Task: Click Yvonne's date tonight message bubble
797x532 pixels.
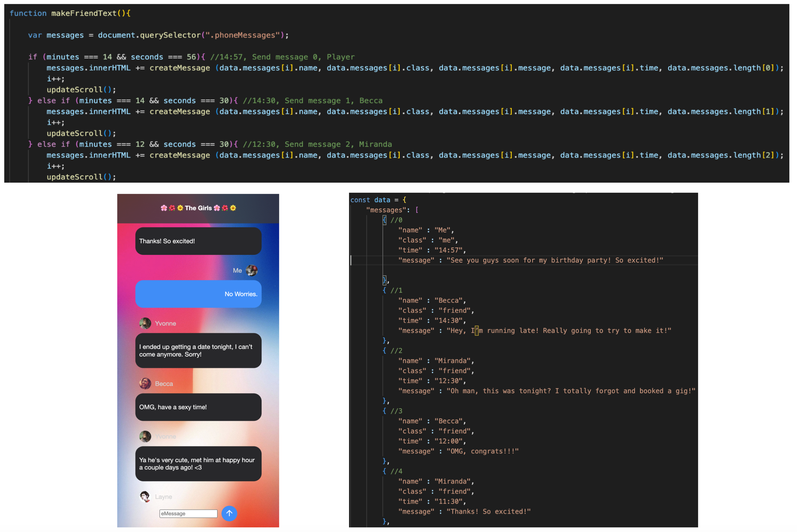Action: pos(198,351)
